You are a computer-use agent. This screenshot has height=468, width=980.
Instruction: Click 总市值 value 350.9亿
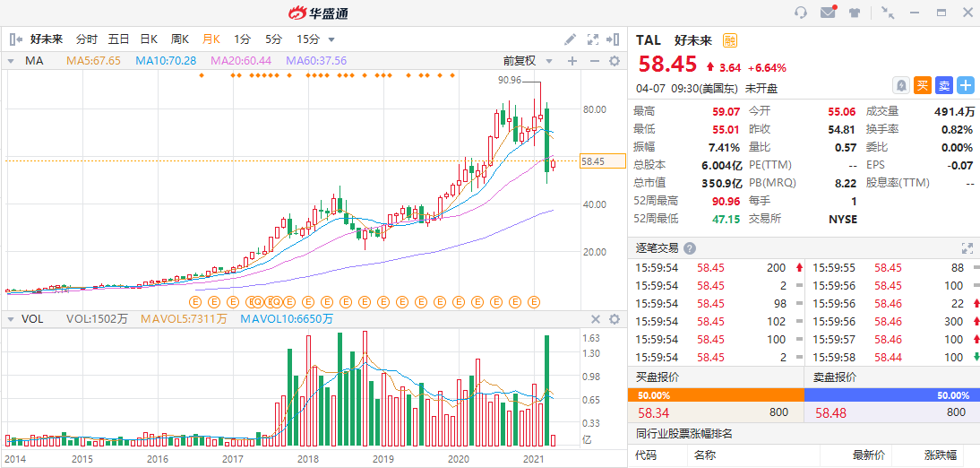[x=721, y=183]
